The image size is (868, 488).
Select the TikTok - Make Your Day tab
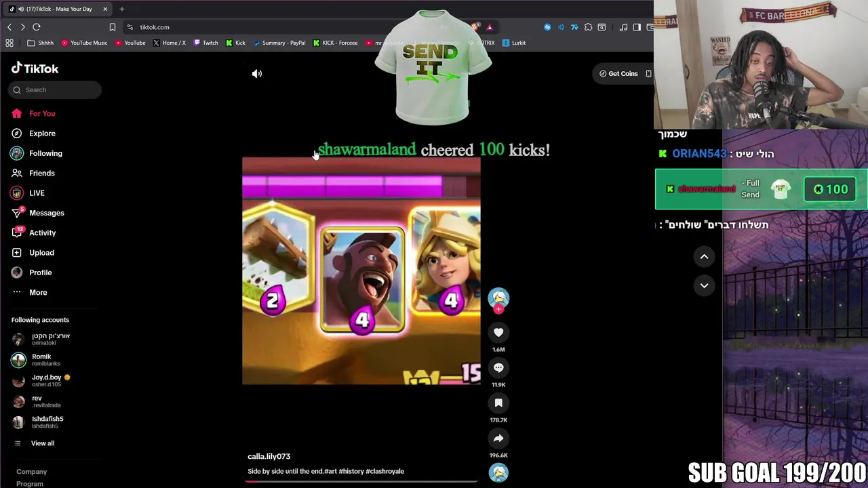pos(59,9)
